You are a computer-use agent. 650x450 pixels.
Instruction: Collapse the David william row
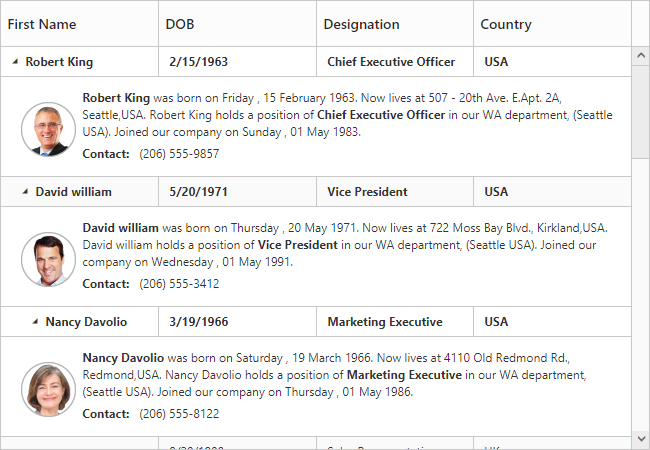point(25,192)
